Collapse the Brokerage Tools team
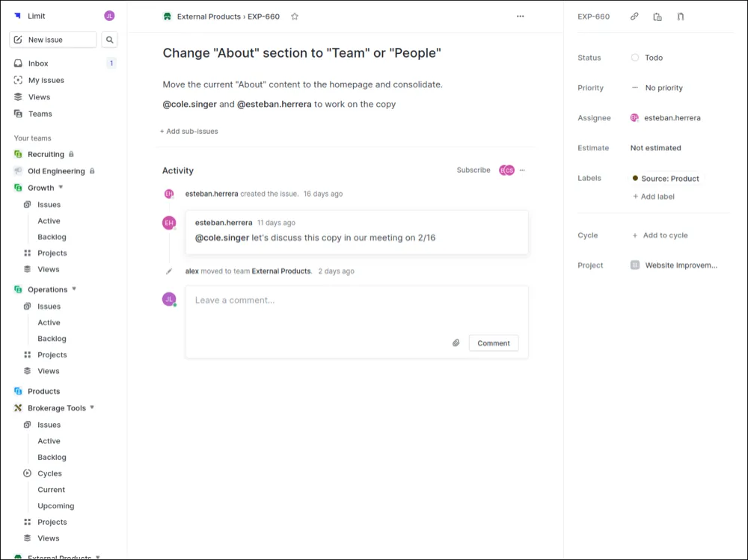748x560 pixels. [x=91, y=407]
